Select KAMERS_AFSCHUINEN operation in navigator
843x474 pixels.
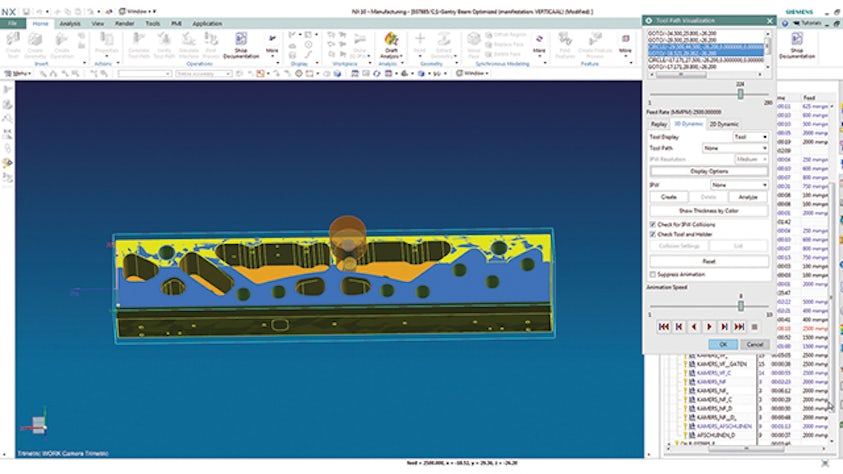point(724,426)
